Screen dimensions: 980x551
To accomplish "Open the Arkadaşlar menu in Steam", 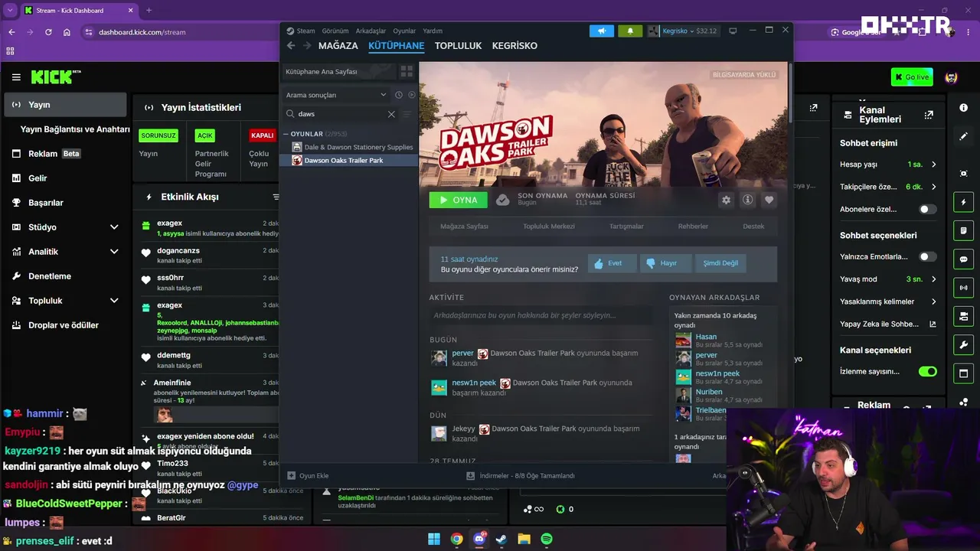I will [371, 31].
